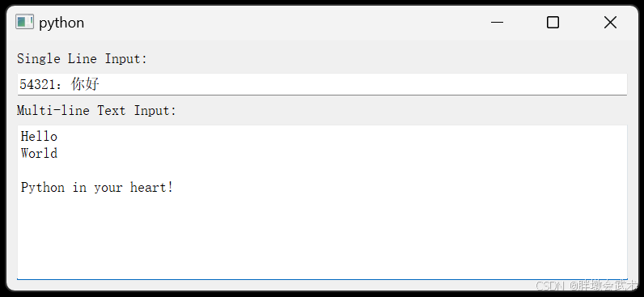The height and width of the screenshot is (297, 644).
Task: Click inside the multi-line text box
Action: click(x=322, y=202)
